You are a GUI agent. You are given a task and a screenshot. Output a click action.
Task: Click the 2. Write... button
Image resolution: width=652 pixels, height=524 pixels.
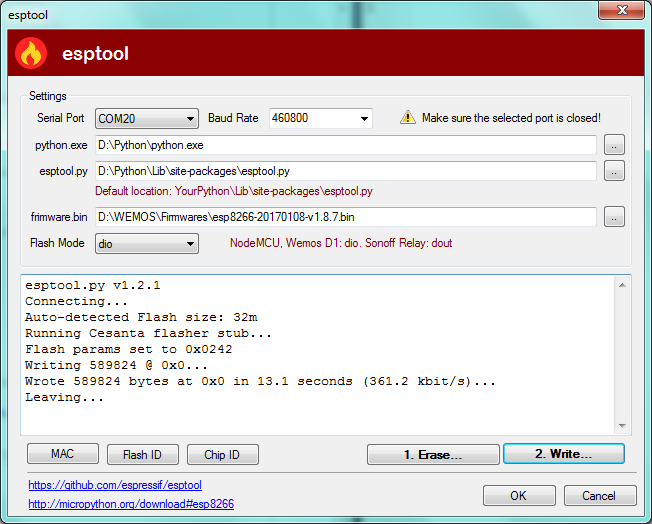pyautogui.click(x=564, y=454)
